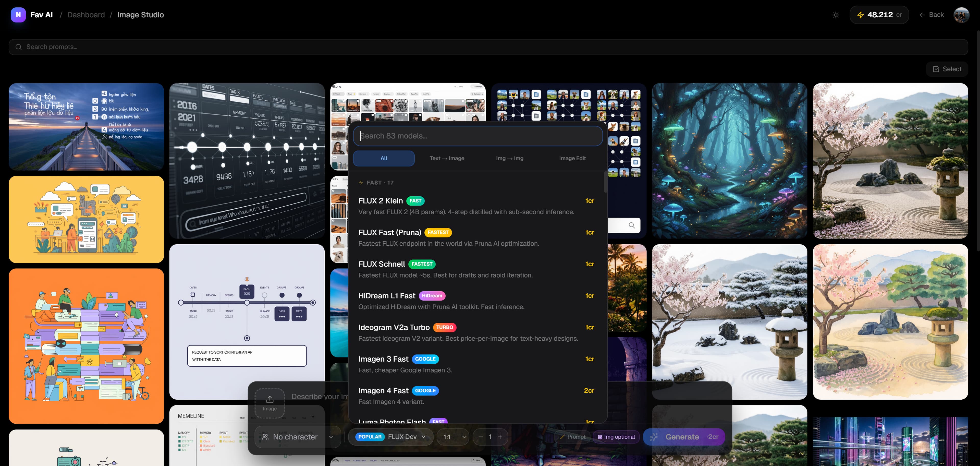Image resolution: width=980 pixels, height=466 pixels.
Task: Click the TURBO badge on Ideogram V2a Turbo
Action: pyautogui.click(x=444, y=327)
